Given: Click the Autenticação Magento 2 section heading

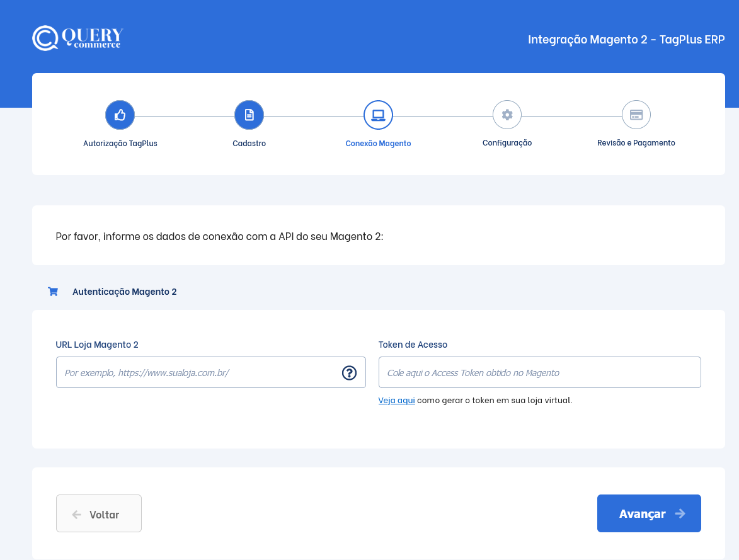Looking at the screenshot, I should pos(124,292).
